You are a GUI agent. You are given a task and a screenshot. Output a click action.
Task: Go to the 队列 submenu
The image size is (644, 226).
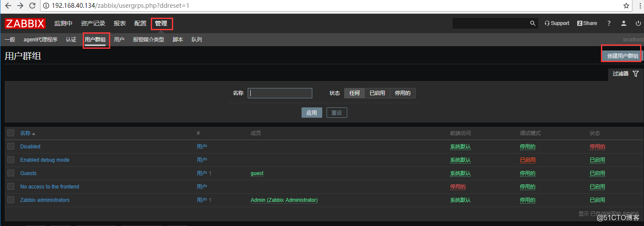tap(197, 40)
